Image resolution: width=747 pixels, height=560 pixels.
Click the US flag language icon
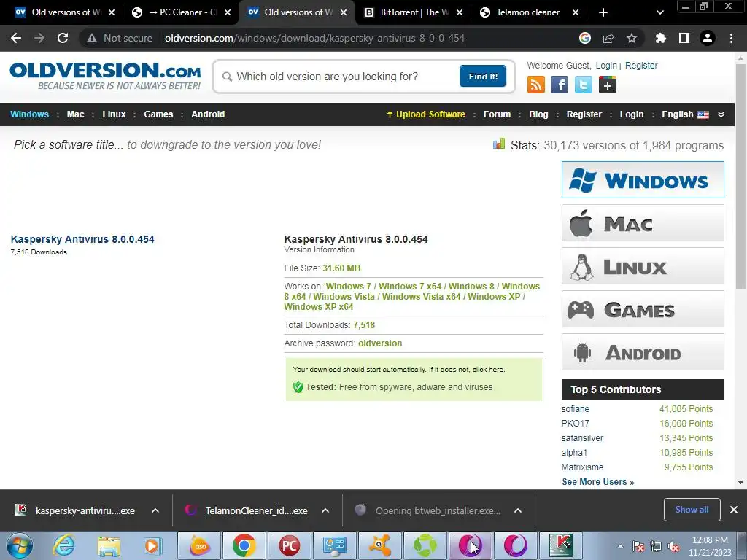(x=703, y=114)
